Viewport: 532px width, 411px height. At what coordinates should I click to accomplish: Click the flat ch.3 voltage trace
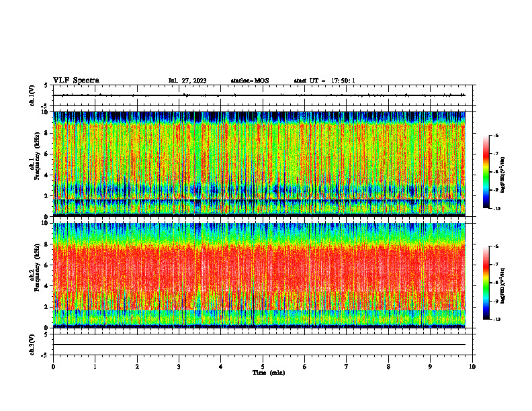click(x=259, y=345)
